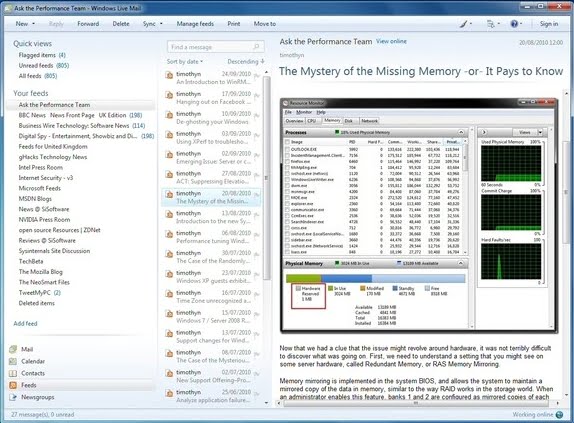Viewport: 574px width, 423px height.
Task: Click the Windows Live Mail title bar icon
Action: click(8, 8)
